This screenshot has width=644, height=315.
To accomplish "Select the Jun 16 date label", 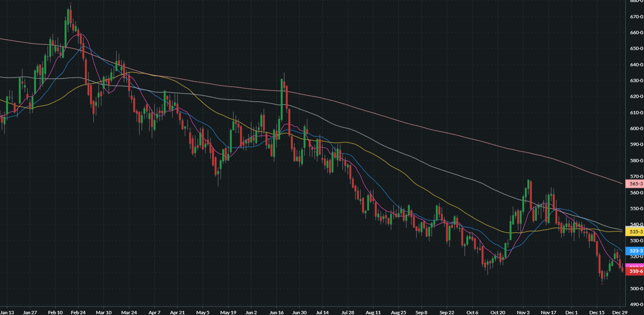I will tap(276, 313).
